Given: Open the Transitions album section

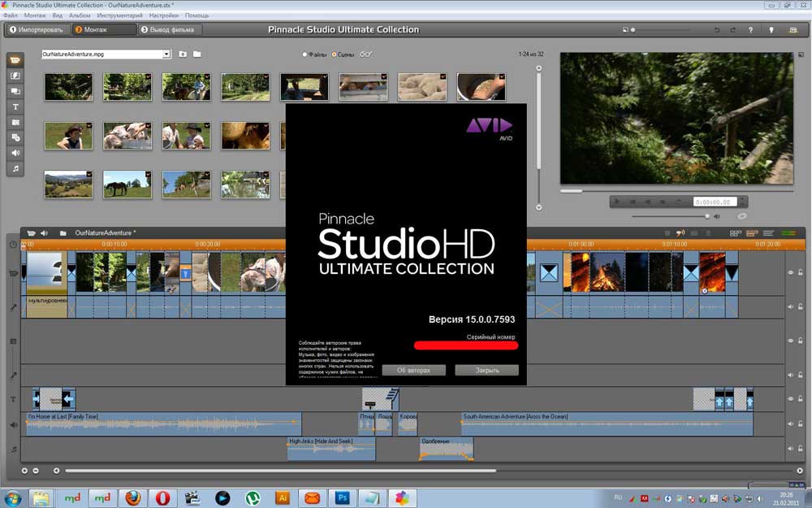Looking at the screenshot, I should click(15, 76).
